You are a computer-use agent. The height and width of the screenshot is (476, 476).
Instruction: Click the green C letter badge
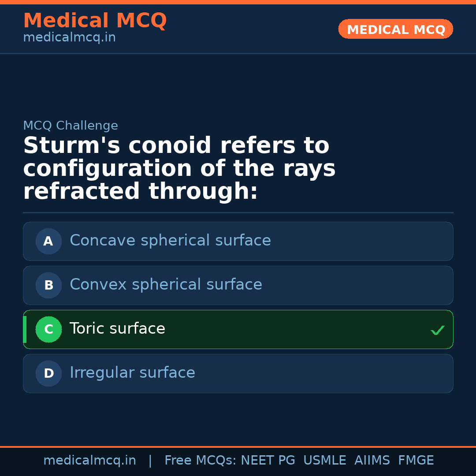coord(48,329)
